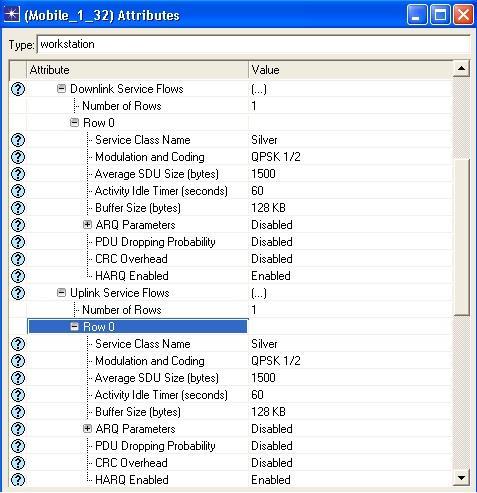This screenshot has height=493, width=477.
Task: Select uplink HARQ Enabled value Enabled
Action: [271, 480]
